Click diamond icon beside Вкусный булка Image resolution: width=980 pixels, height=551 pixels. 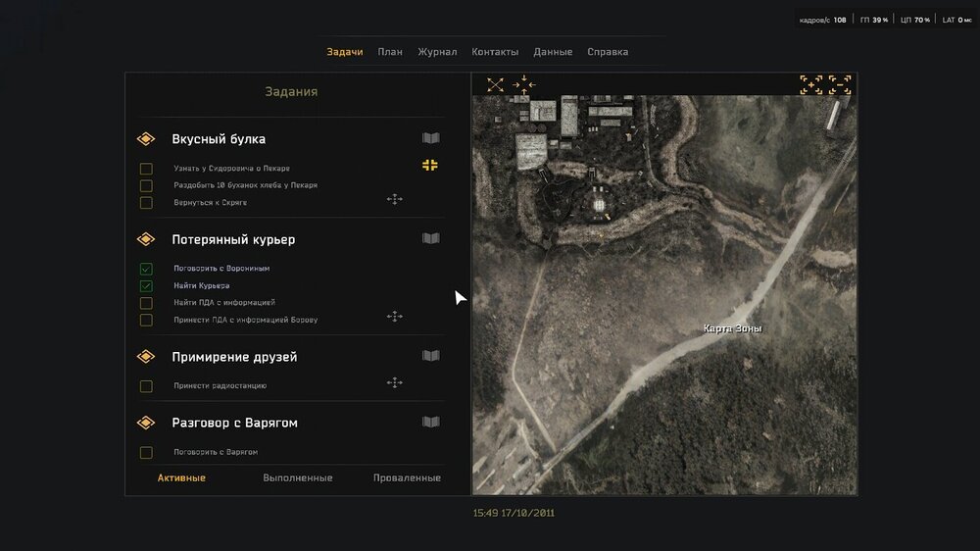point(146,139)
